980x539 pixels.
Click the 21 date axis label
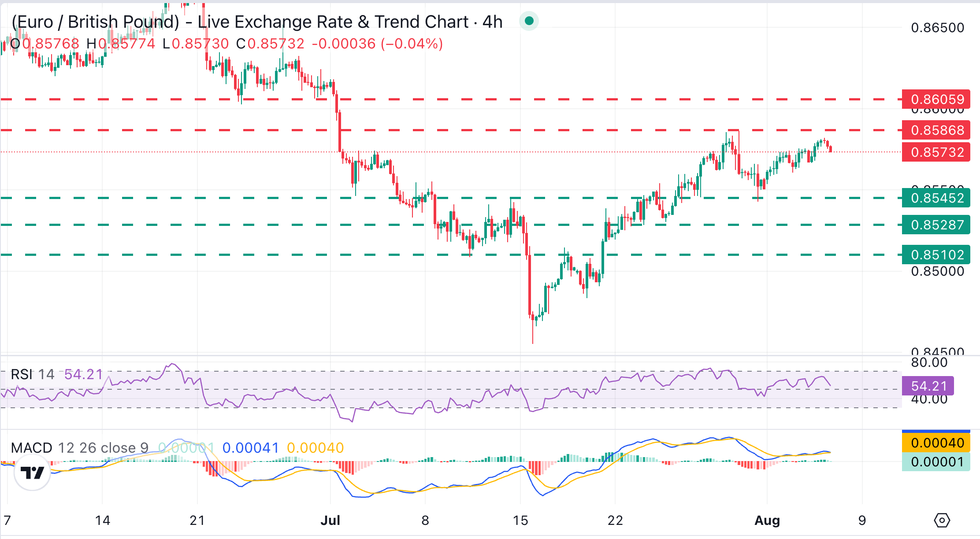[197, 521]
